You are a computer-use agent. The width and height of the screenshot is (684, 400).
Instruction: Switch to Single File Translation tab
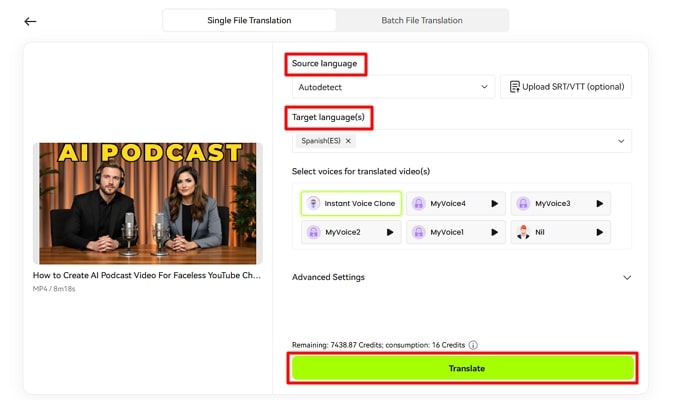pyautogui.click(x=249, y=21)
